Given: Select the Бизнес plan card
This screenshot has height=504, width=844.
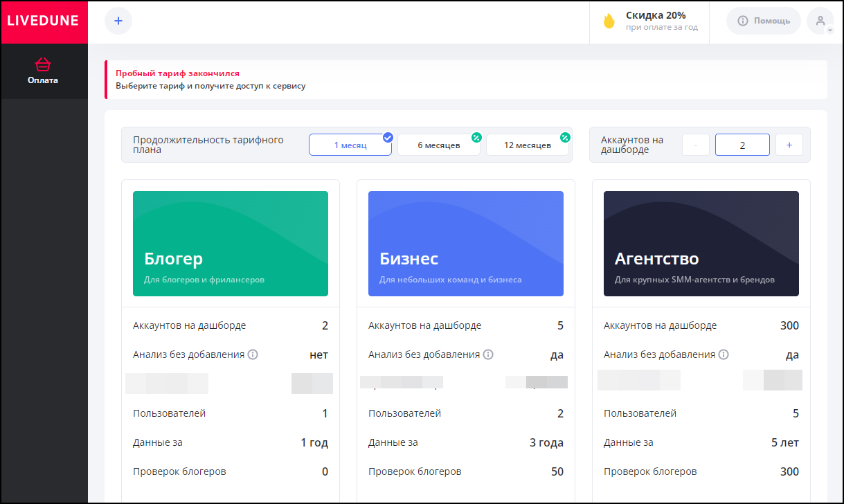Looking at the screenshot, I should pos(466,244).
